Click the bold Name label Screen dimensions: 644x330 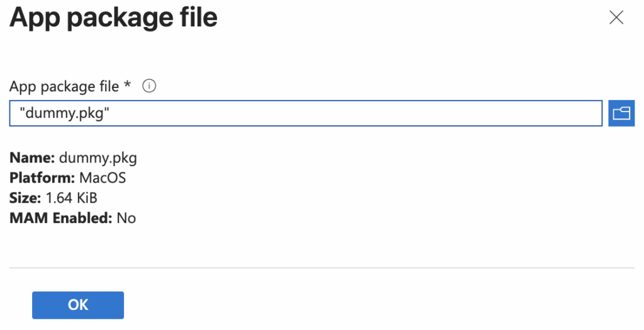coord(31,157)
